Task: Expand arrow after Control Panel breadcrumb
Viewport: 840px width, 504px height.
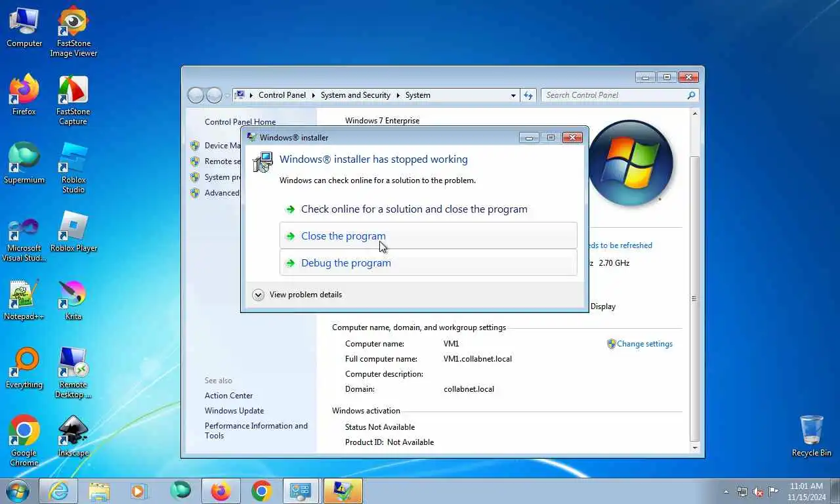Action: pyautogui.click(x=313, y=95)
